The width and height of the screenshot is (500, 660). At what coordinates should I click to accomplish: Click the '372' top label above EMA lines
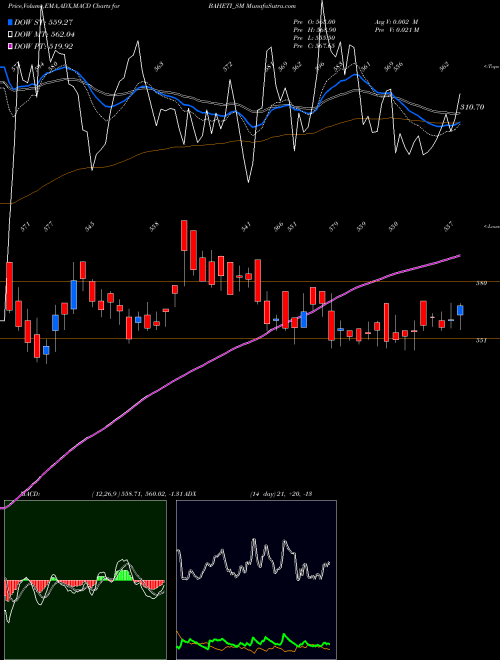(228, 67)
